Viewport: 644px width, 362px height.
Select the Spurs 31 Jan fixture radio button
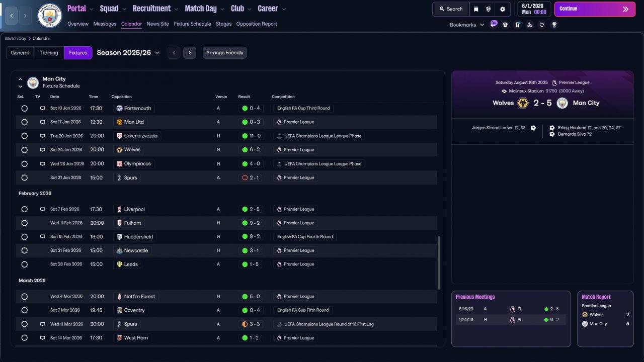[x=24, y=177]
